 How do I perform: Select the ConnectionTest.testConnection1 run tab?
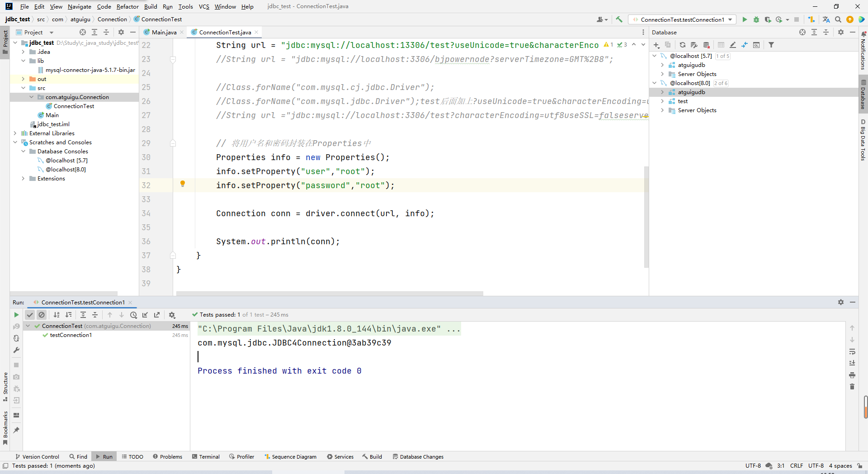pos(83,303)
